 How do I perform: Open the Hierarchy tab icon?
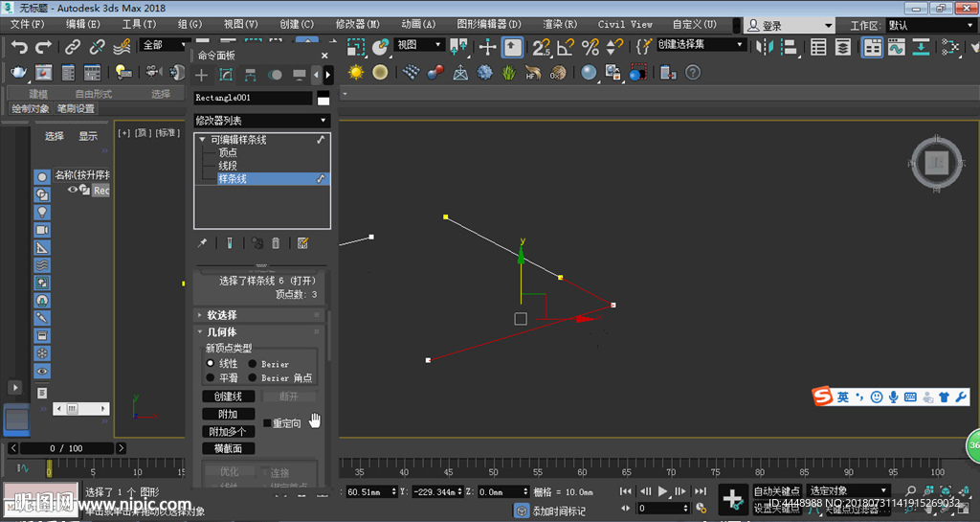click(x=250, y=76)
